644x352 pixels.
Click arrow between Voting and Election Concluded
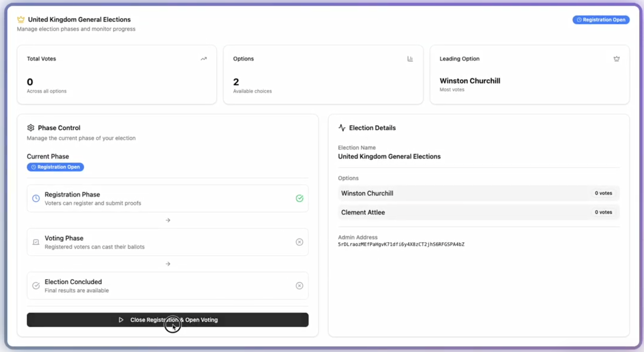(x=168, y=264)
